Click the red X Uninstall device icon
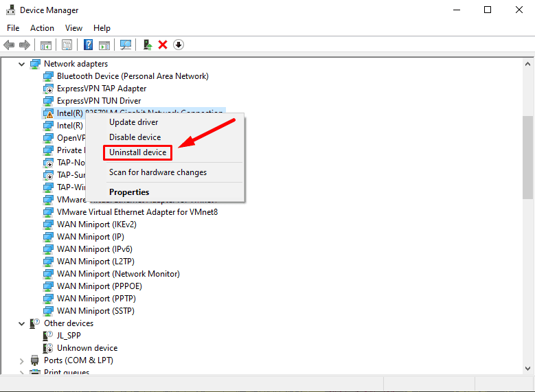Viewport: 535px width, 392px height. [163, 45]
